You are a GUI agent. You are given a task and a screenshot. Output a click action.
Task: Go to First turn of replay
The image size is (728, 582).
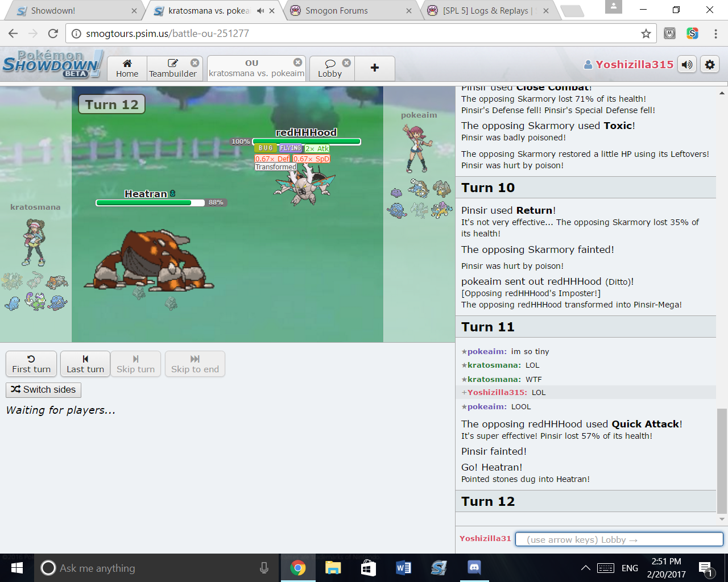coord(31,364)
